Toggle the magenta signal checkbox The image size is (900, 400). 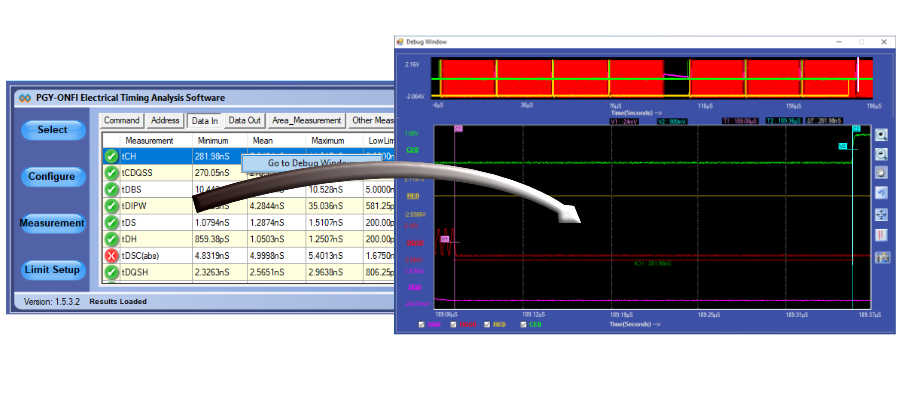point(422,325)
